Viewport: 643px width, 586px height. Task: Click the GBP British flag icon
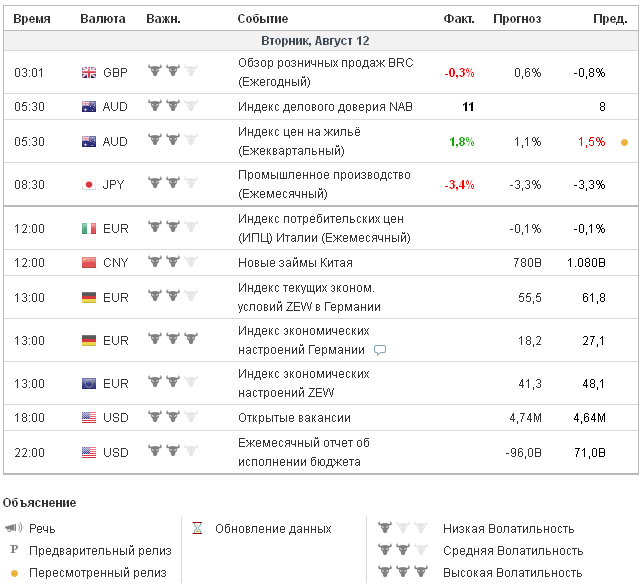pyautogui.click(x=88, y=73)
